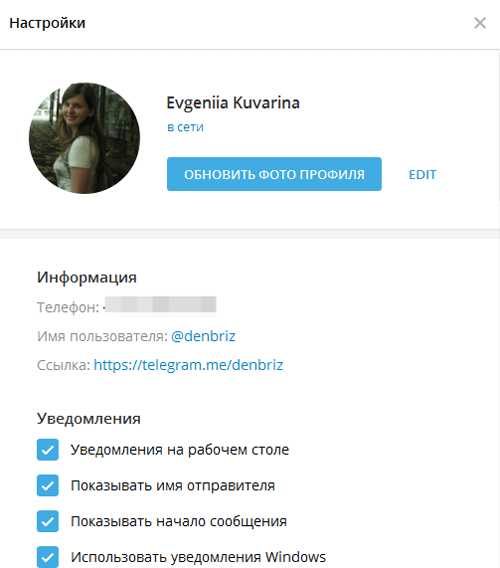Click the round profile photo avatar
This screenshot has height=568, width=500.
point(84,138)
